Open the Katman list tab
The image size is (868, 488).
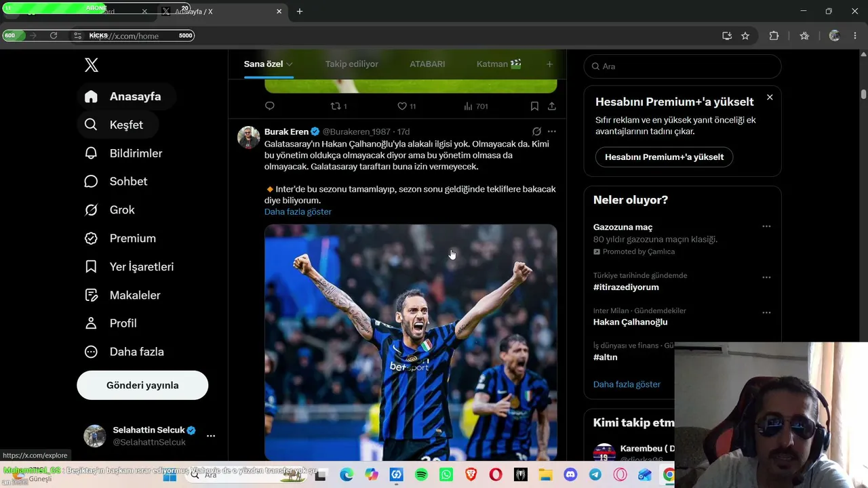(x=499, y=64)
